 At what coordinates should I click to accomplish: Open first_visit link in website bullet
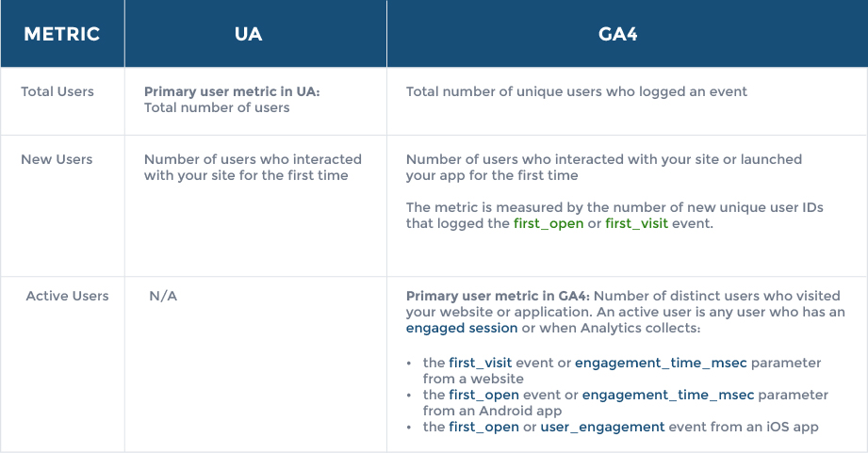[480, 363]
